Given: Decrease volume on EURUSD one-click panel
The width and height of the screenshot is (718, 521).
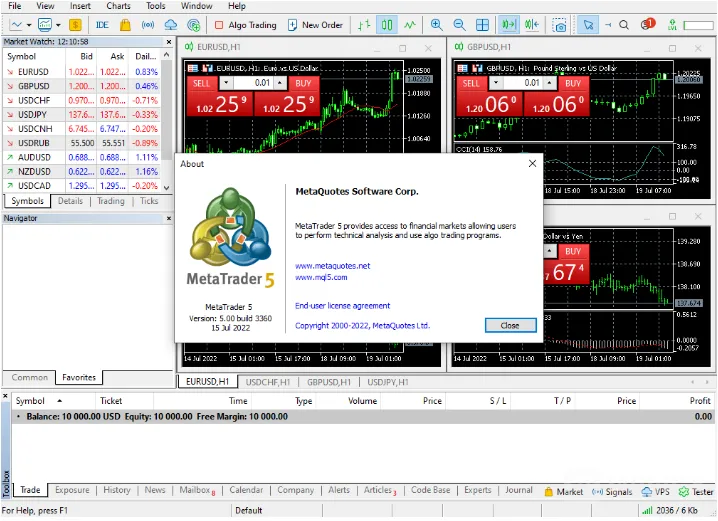Looking at the screenshot, I should pyautogui.click(x=226, y=83).
